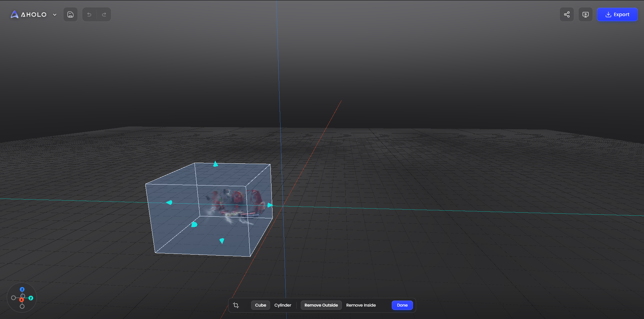Undo the last action
Viewport: 644px width, 319px height.
click(x=89, y=14)
